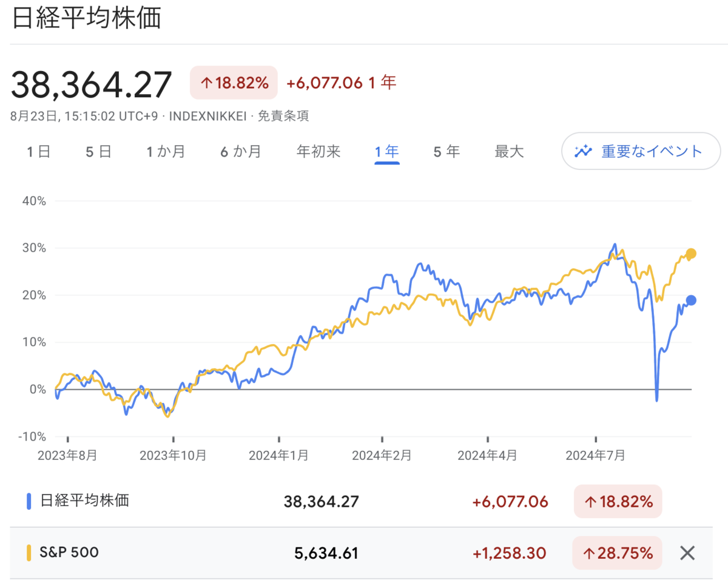The width and height of the screenshot is (728, 585).
Task: Click the 20% y-axis label
Action: 33,295
